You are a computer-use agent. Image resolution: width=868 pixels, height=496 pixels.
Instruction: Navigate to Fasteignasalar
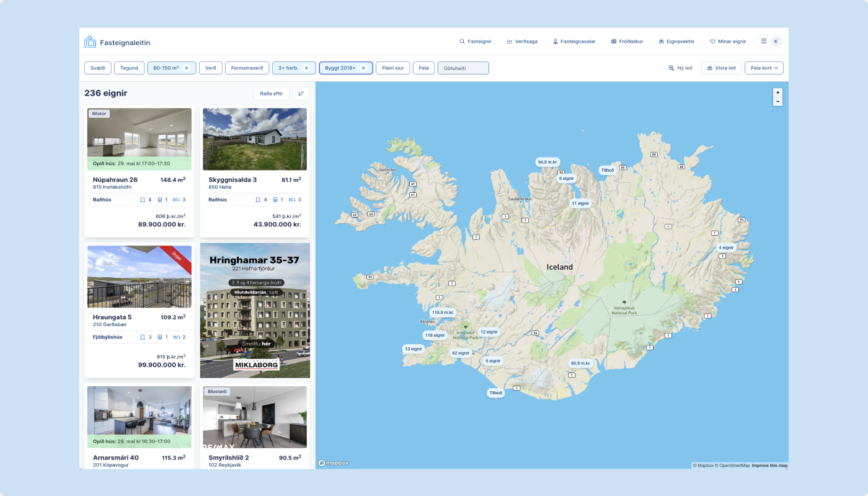574,42
